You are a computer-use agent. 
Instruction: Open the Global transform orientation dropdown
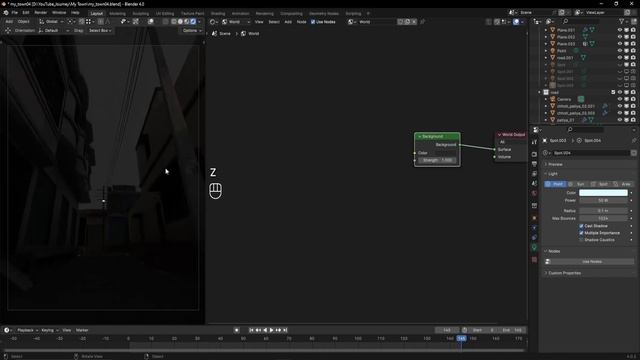pyautogui.click(x=51, y=22)
